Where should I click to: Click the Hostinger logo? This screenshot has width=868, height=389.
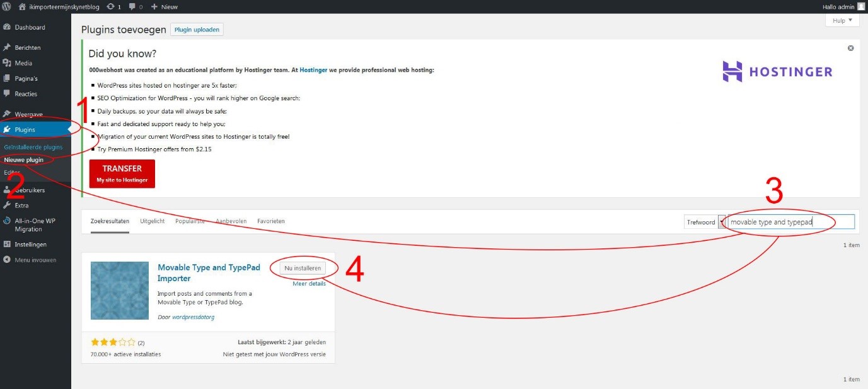point(777,72)
